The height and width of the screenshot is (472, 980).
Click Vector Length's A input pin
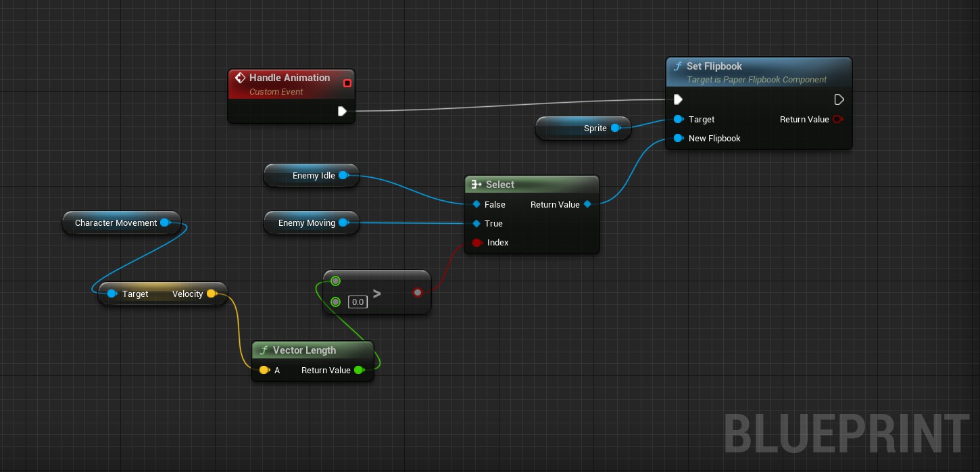point(264,371)
